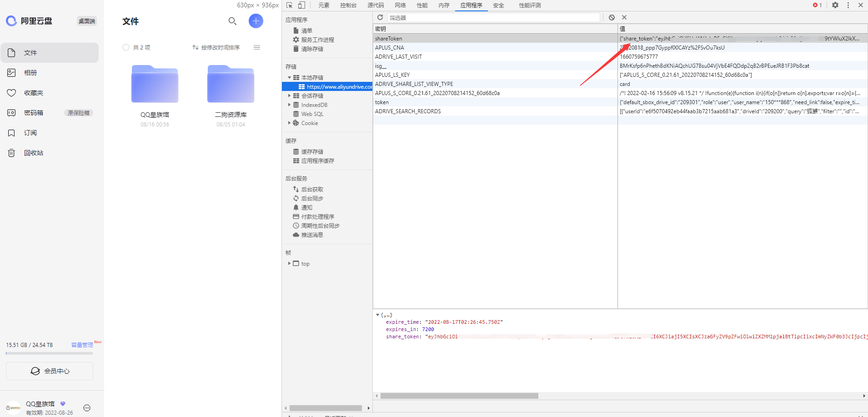868x417 pixels.
Task: Click the delete selected X icon
Action: (x=624, y=17)
